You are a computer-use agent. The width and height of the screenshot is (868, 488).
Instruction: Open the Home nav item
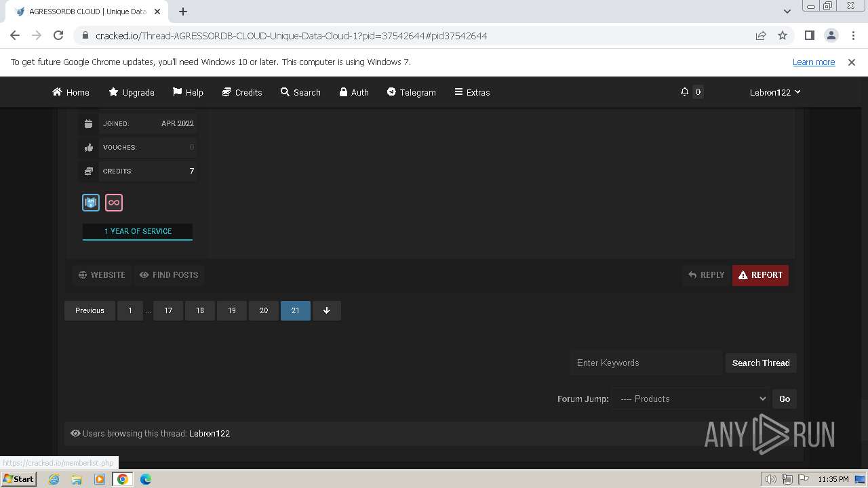71,92
